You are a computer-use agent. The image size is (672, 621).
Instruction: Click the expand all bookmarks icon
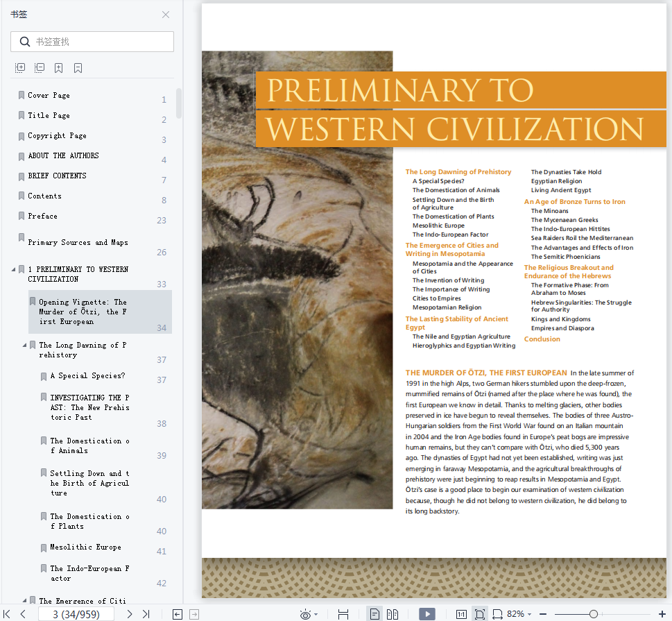pos(20,68)
